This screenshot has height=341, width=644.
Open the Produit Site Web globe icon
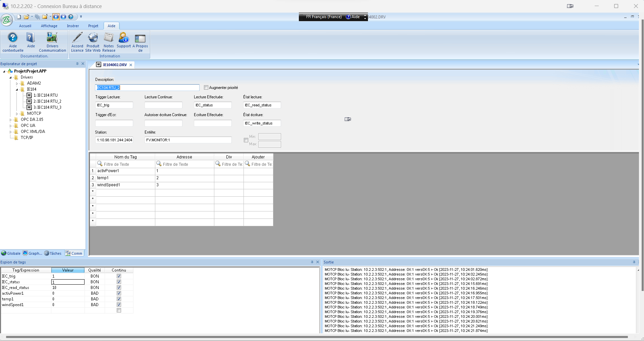pyautogui.click(x=93, y=38)
